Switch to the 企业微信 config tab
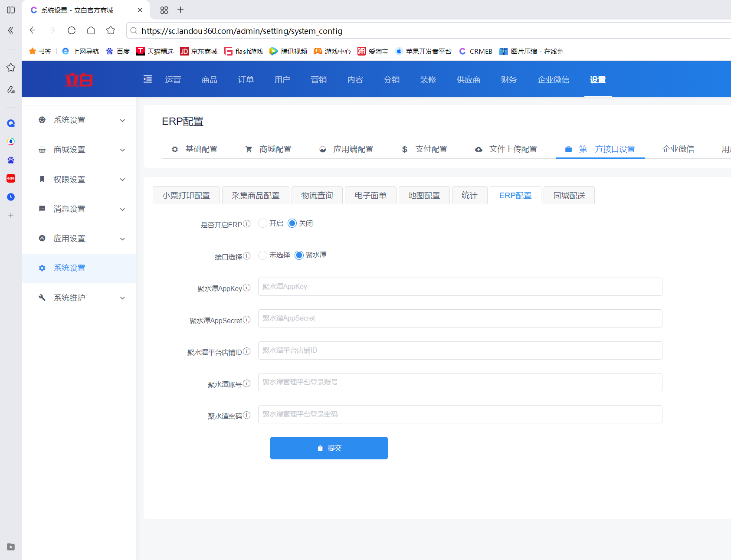731x560 pixels. pyautogui.click(x=678, y=149)
